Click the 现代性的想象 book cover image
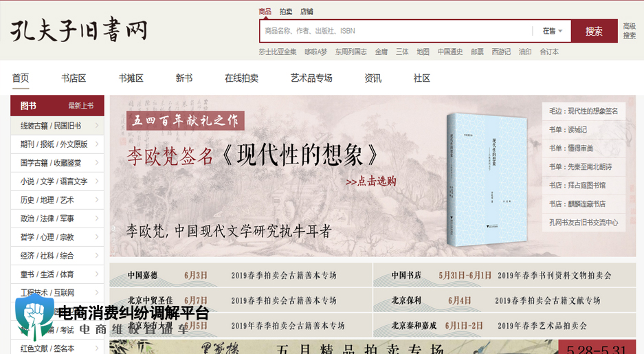This screenshot has width=644, height=354. coord(487,180)
